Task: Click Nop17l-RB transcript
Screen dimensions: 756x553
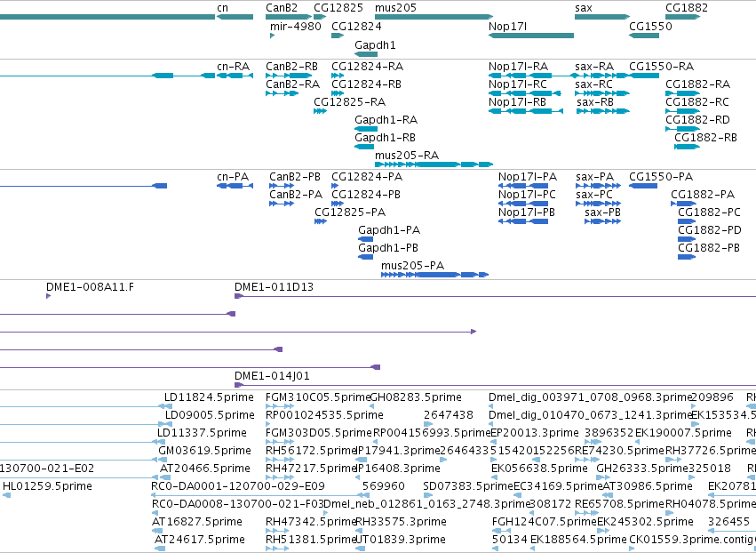Action: (526, 111)
